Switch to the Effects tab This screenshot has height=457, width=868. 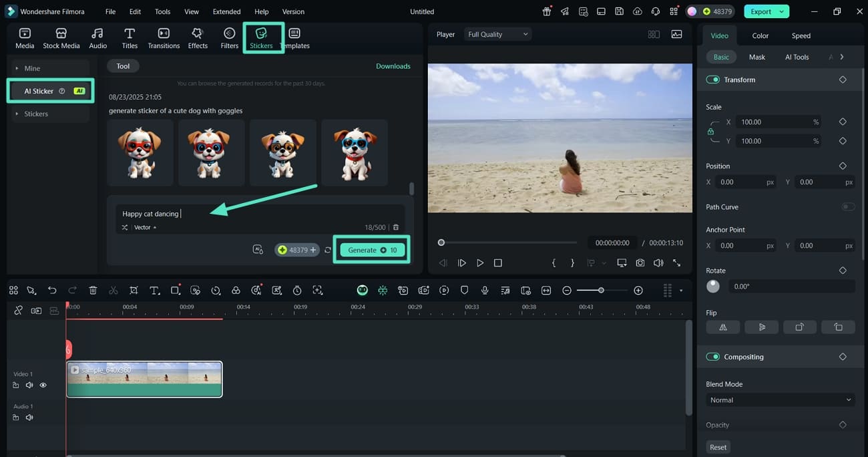pos(198,38)
